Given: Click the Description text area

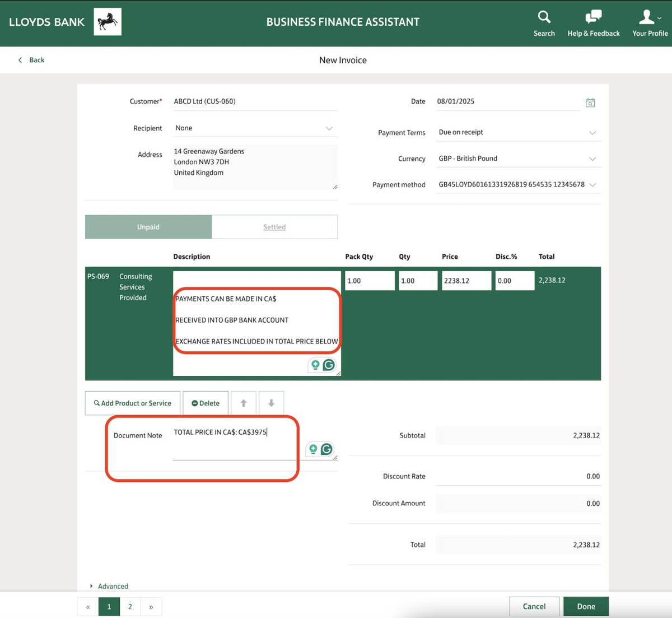Looking at the screenshot, I should pyautogui.click(x=257, y=323).
